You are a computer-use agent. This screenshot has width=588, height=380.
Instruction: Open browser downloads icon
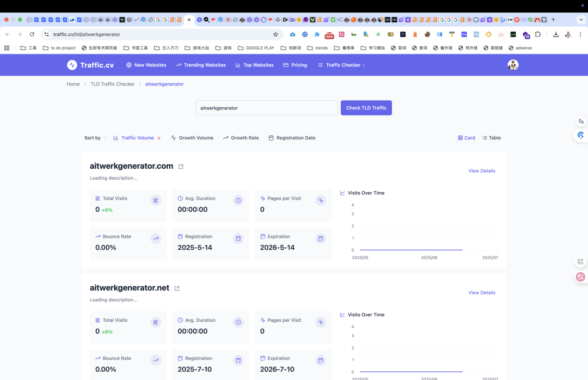[556, 34]
